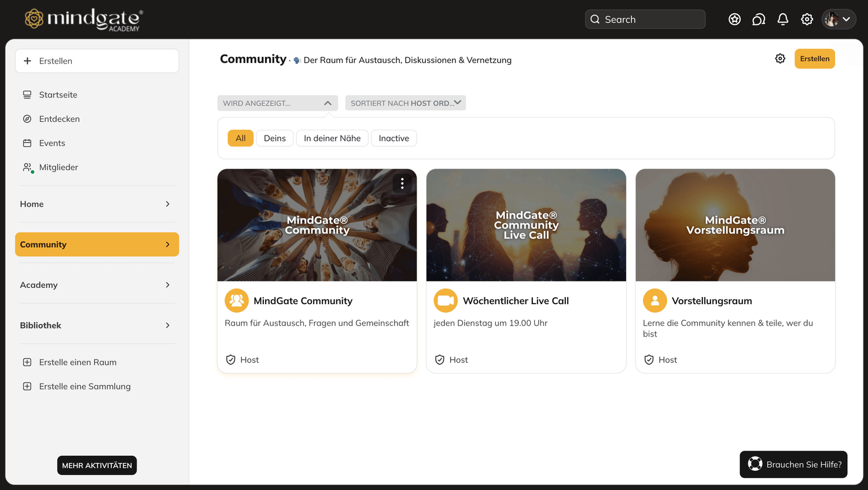
Task: Expand the Home section chevron
Action: 168,204
